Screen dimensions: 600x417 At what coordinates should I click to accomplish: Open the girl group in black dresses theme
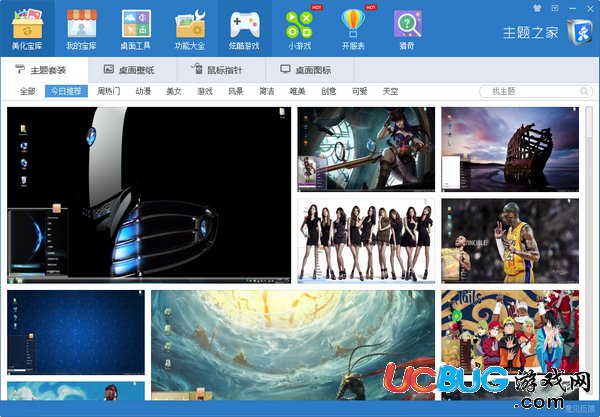[x=366, y=241]
